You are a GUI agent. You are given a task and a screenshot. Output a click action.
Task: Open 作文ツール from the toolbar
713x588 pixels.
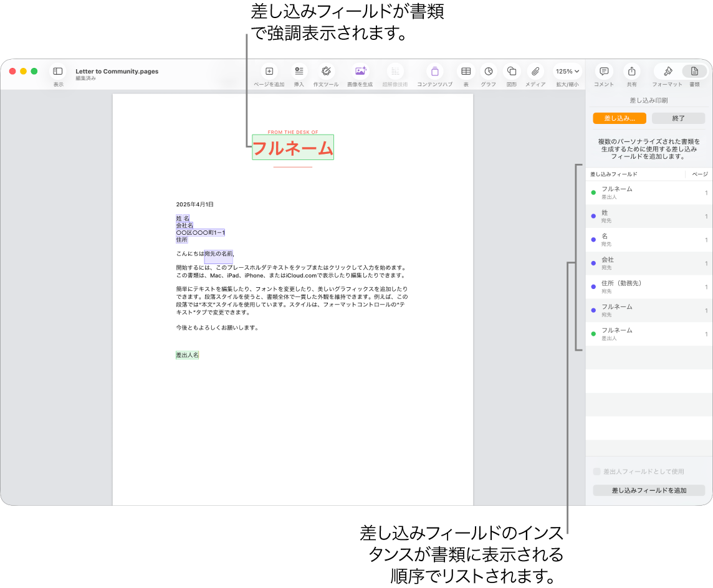point(326,72)
